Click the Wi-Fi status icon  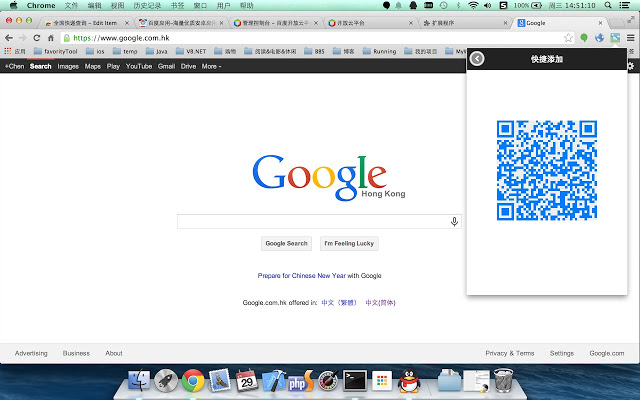click(473, 5)
